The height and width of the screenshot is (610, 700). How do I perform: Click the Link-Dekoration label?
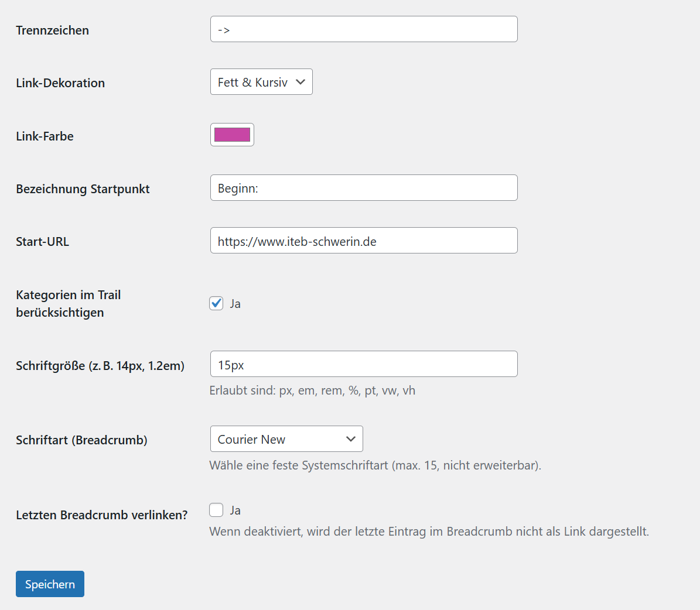click(x=61, y=83)
